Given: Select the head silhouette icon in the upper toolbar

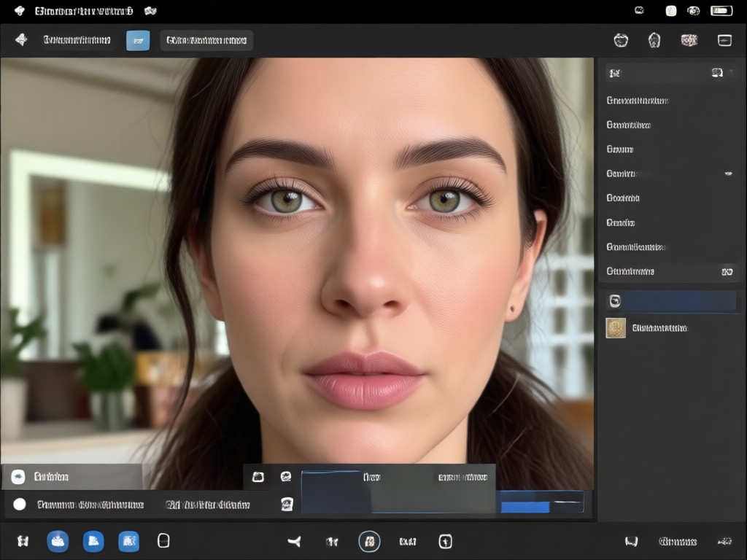Looking at the screenshot, I should tap(654, 40).
